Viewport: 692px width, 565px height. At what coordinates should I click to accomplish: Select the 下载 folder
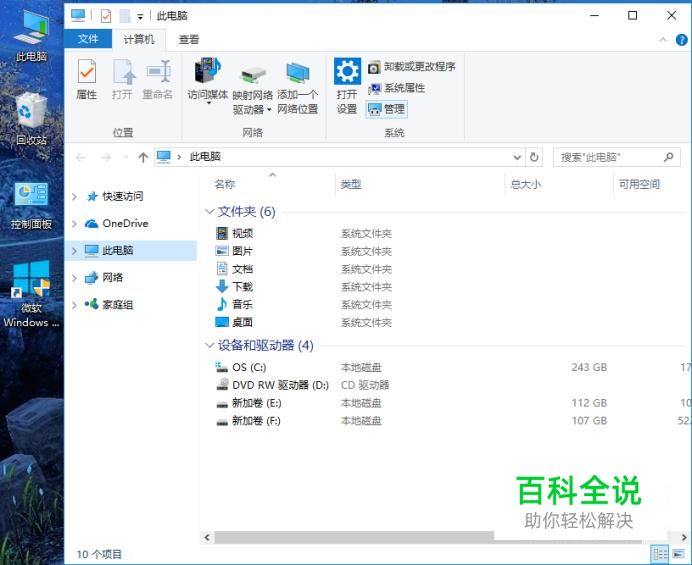(234, 286)
